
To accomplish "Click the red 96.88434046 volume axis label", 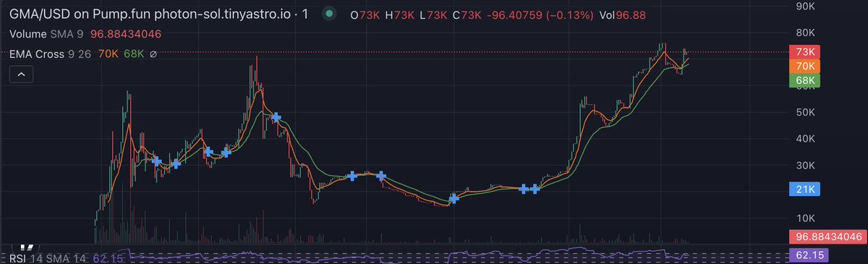I will pos(828,237).
